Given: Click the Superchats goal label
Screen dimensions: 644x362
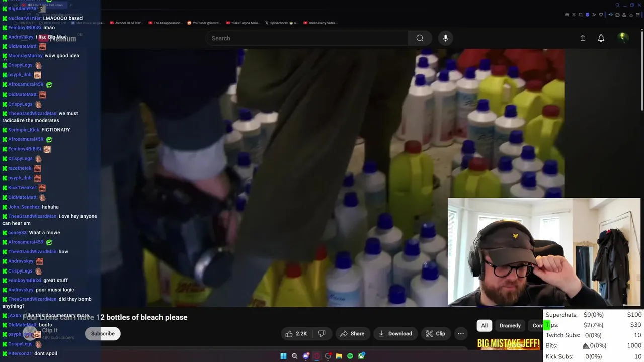Looking at the screenshot, I should coord(561,315).
